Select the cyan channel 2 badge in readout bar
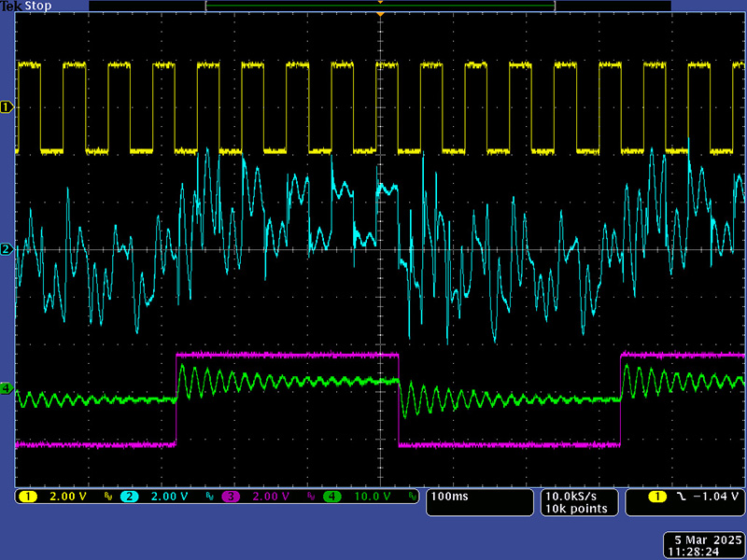The width and height of the screenshot is (747, 560). coord(129,497)
